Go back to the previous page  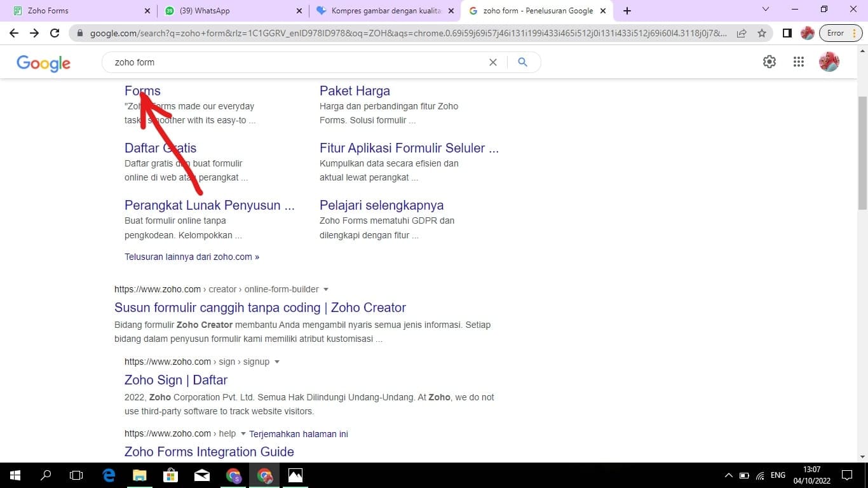(x=14, y=33)
